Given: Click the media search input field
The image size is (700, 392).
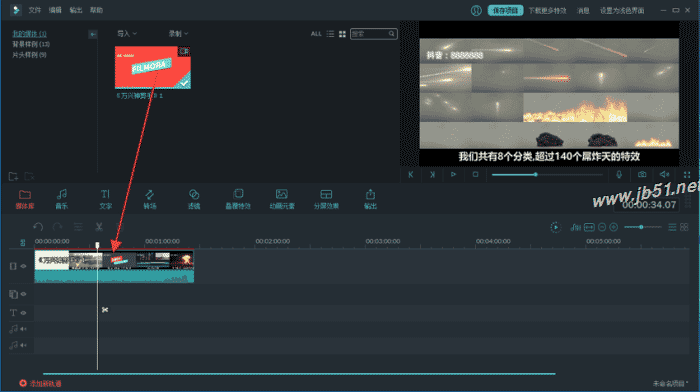Looking at the screenshot, I should [x=369, y=33].
